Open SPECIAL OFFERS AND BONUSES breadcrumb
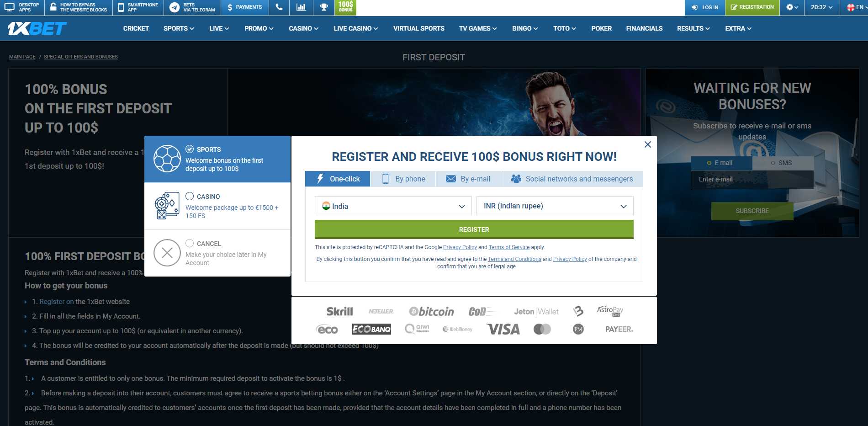The image size is (868, 426). pos(81,57)
